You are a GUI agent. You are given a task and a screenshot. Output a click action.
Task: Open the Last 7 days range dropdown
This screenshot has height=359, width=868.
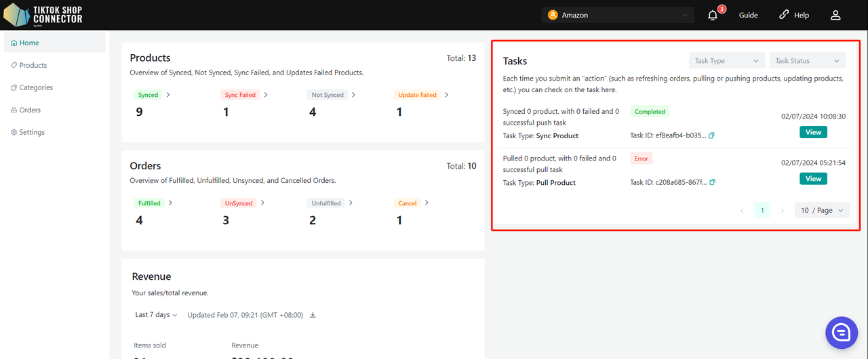pyautogui.click(x=156, y=315)
